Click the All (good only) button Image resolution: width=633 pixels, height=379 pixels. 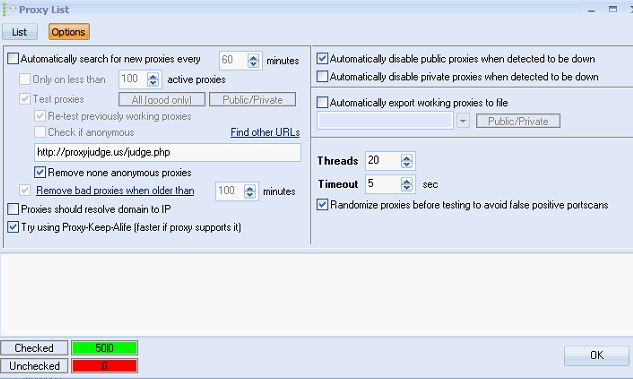(x=162, y=100)
